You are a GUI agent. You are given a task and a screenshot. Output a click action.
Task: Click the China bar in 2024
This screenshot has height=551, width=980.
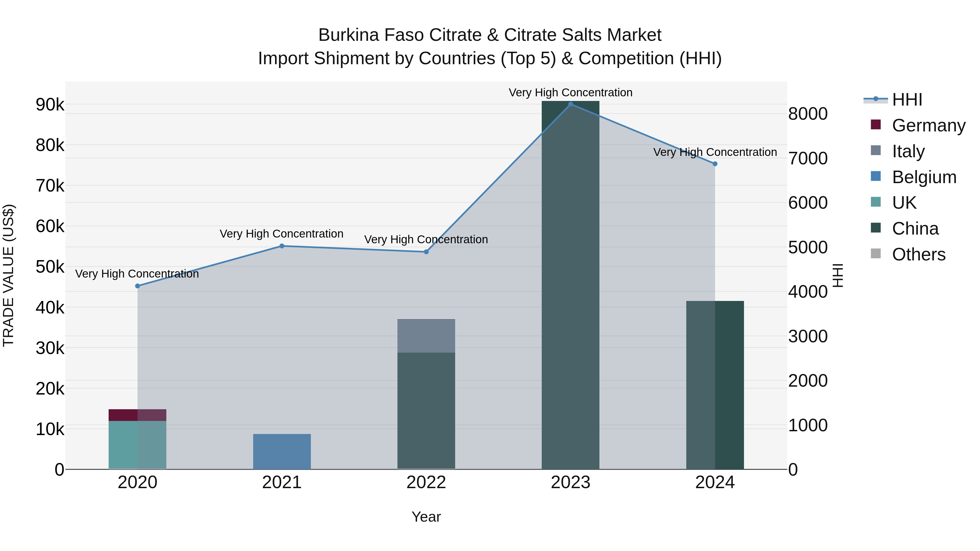point(715,385)
